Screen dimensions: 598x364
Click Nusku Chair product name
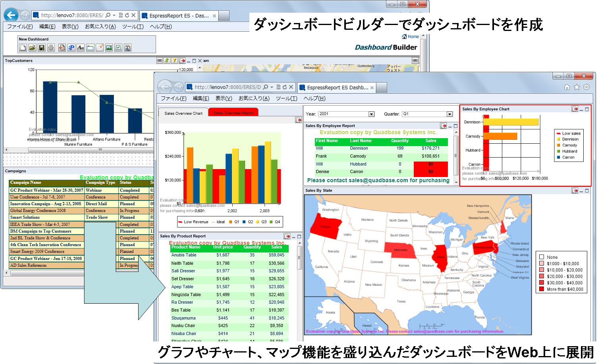(183, 326)
